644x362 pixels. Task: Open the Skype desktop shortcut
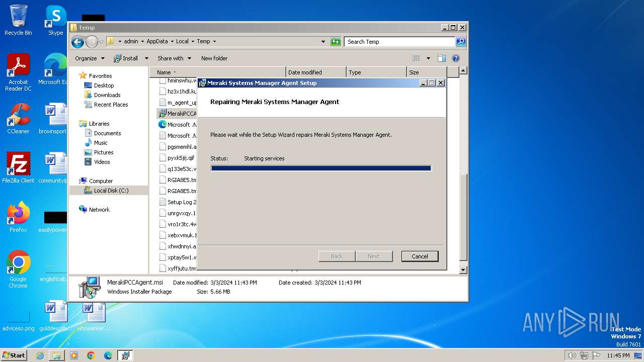click(55, 20)
